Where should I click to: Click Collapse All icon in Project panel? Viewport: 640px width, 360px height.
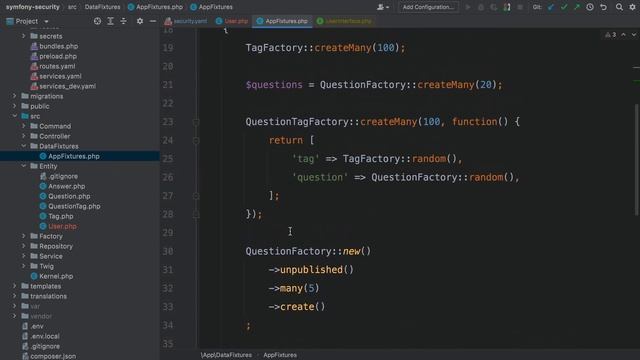(x=124, y=21)
